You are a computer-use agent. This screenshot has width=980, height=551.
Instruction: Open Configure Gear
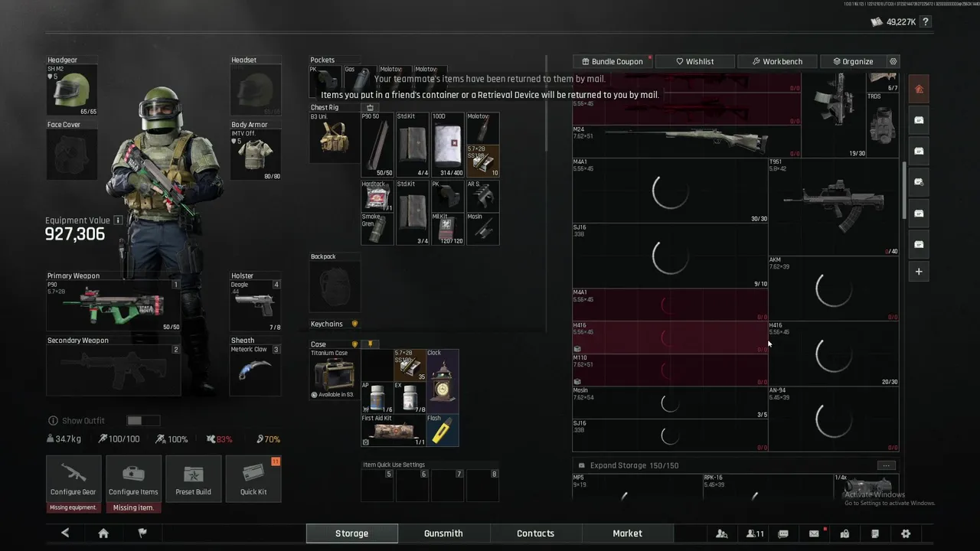coord(73,478)
